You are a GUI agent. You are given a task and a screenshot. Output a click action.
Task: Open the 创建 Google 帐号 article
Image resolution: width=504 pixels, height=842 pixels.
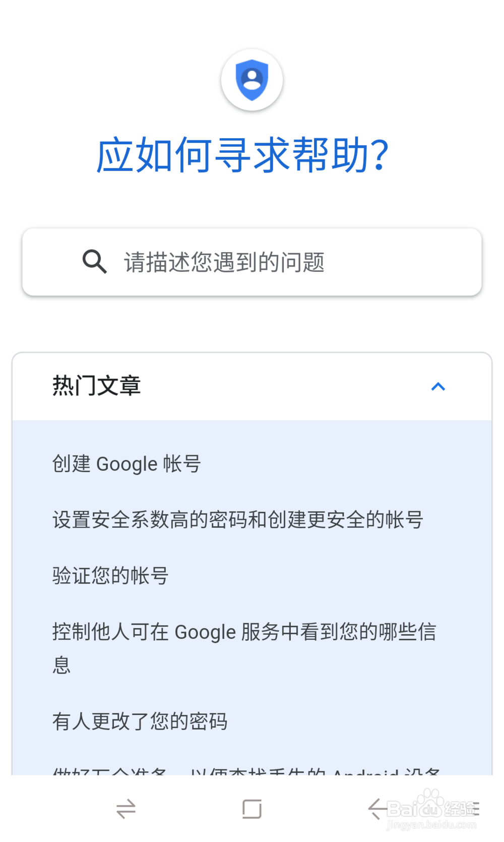(127, 464)
